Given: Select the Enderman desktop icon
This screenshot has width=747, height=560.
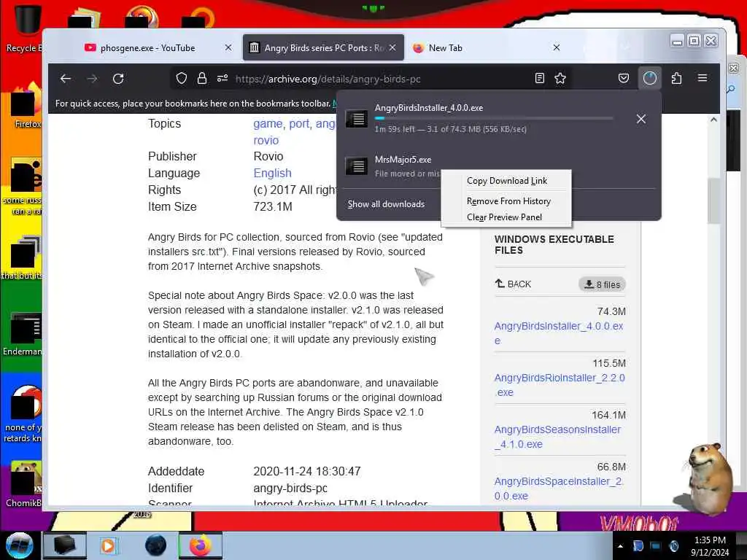Looking at the screenshot, I should pos(23,334).
